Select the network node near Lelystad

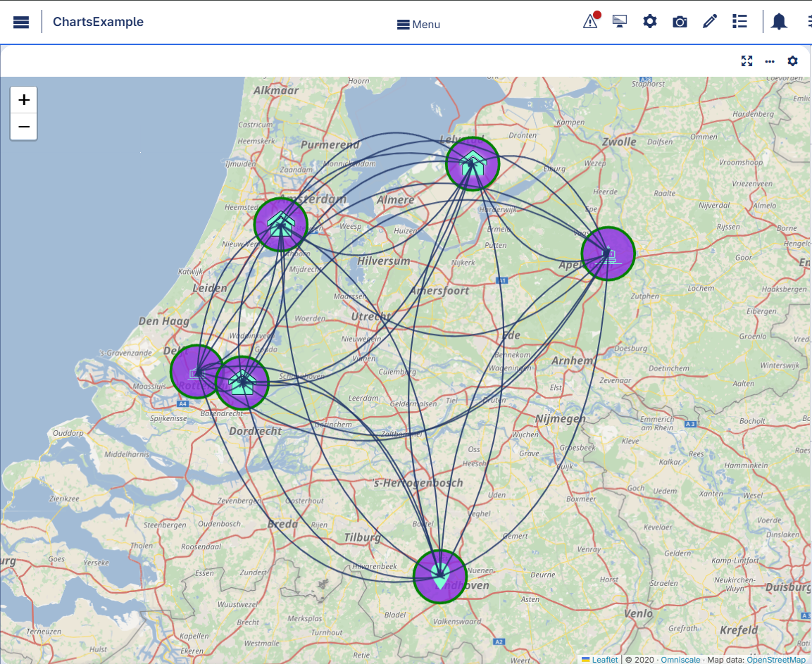472,163
